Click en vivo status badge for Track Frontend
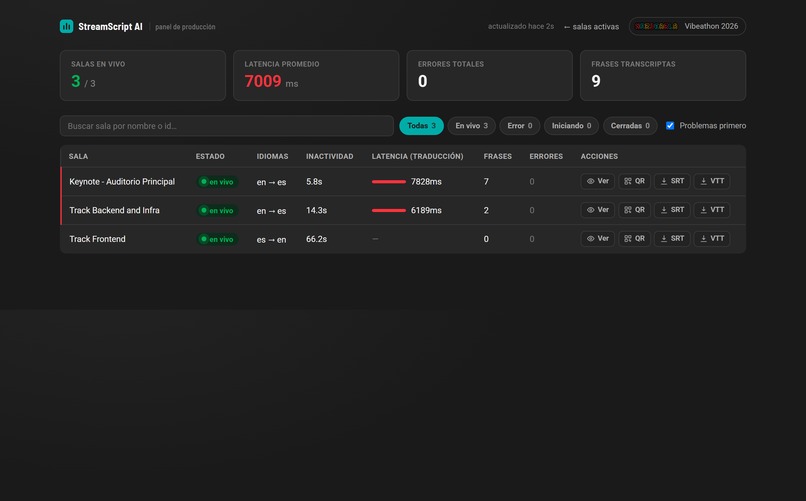 coord(217,239)
